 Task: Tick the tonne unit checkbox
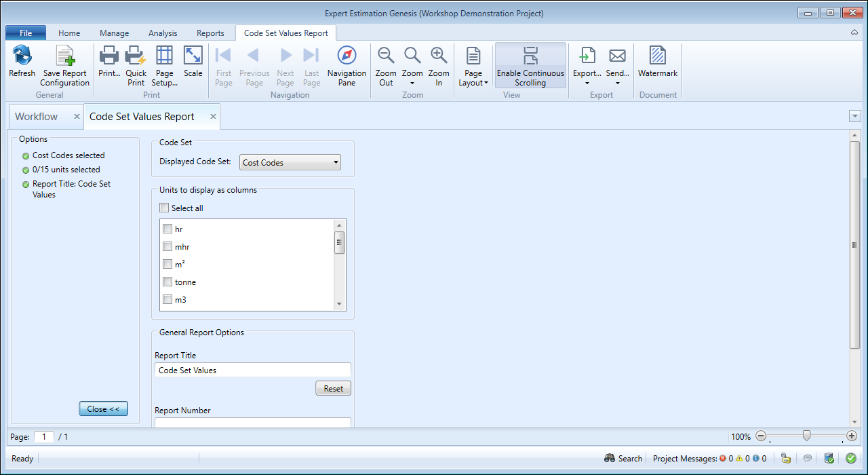tap(167, 282)
